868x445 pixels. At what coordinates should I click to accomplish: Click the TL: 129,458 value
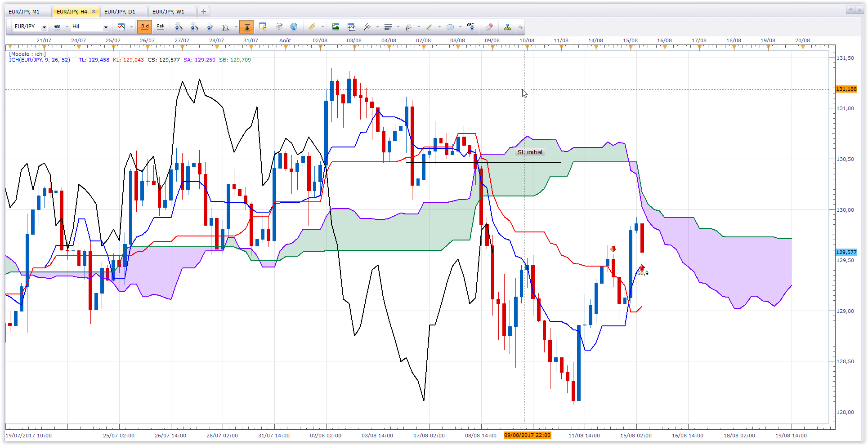pos(94,60)
